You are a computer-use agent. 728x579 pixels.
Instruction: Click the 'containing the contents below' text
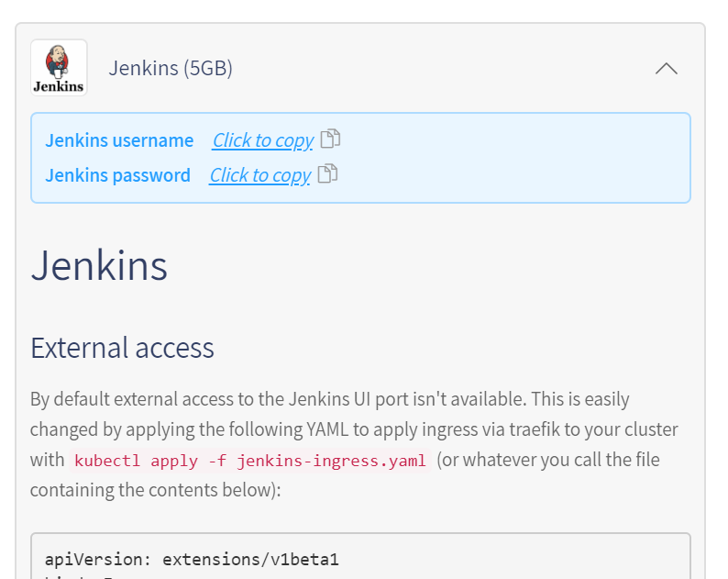point(154,490)
